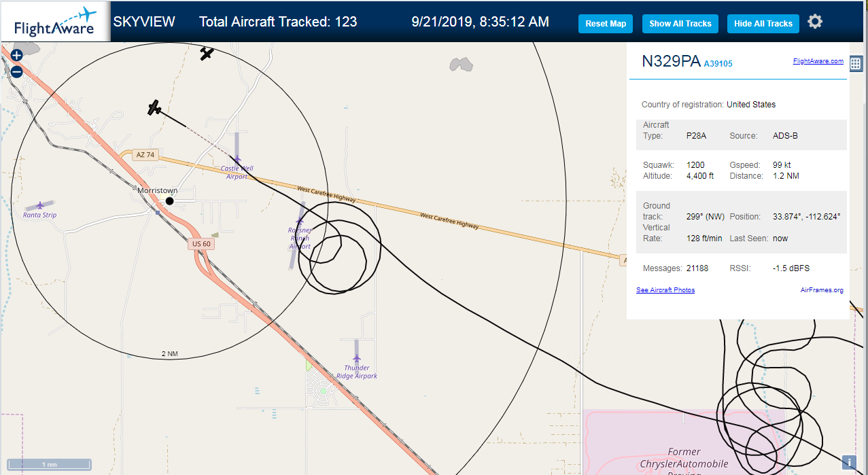This screenshot has height=475, width=868.
Task: Click the N329PA callsign heading
Action: (671, 61)
